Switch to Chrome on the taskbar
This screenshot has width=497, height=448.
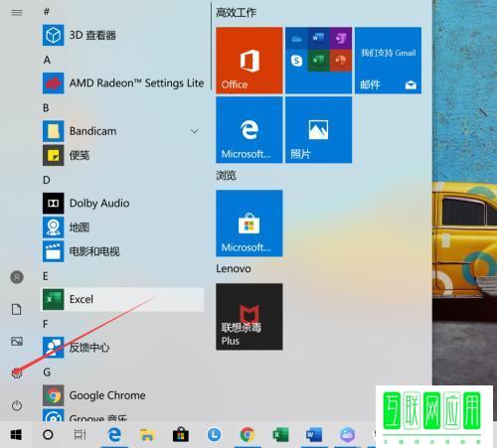tap(248, 434)
